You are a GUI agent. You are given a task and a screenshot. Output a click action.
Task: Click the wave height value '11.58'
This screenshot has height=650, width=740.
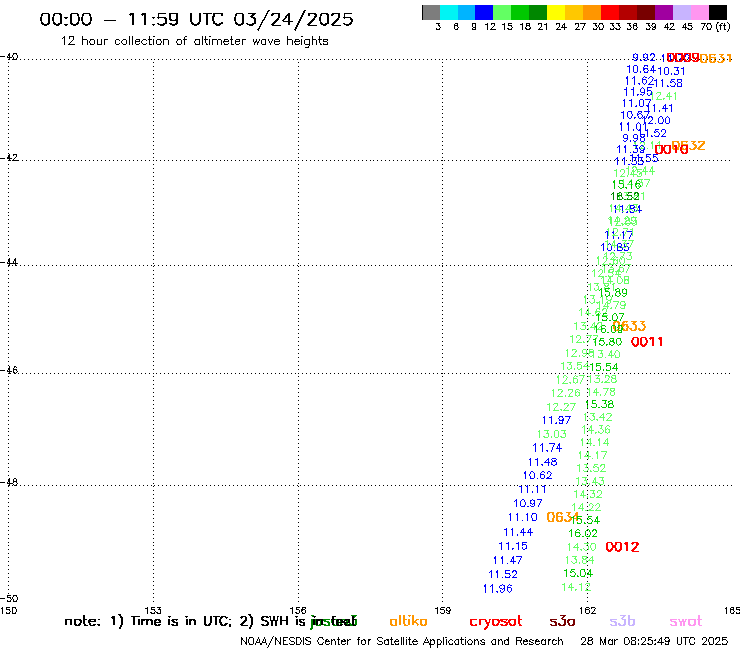coord(668,84)
